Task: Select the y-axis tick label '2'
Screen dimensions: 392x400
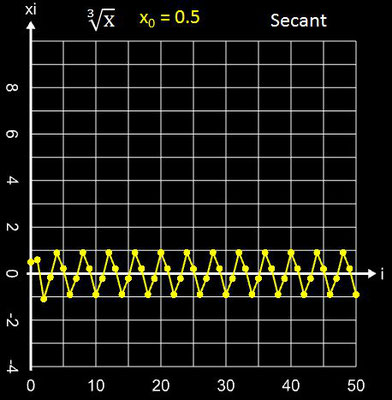Action: click(12, 227)
